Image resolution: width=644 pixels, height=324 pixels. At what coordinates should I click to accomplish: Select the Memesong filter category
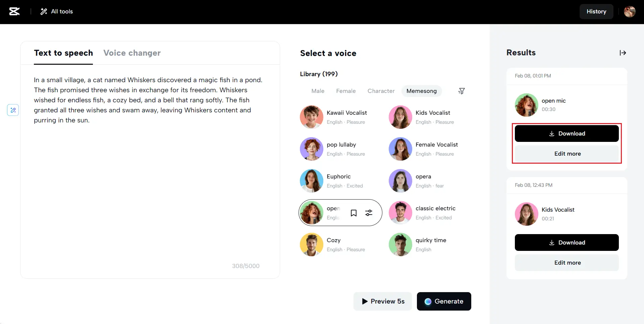point(421,91)
